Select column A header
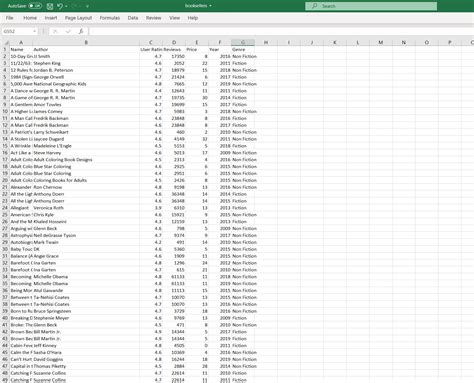474x383 pixels. click(21, 42)
